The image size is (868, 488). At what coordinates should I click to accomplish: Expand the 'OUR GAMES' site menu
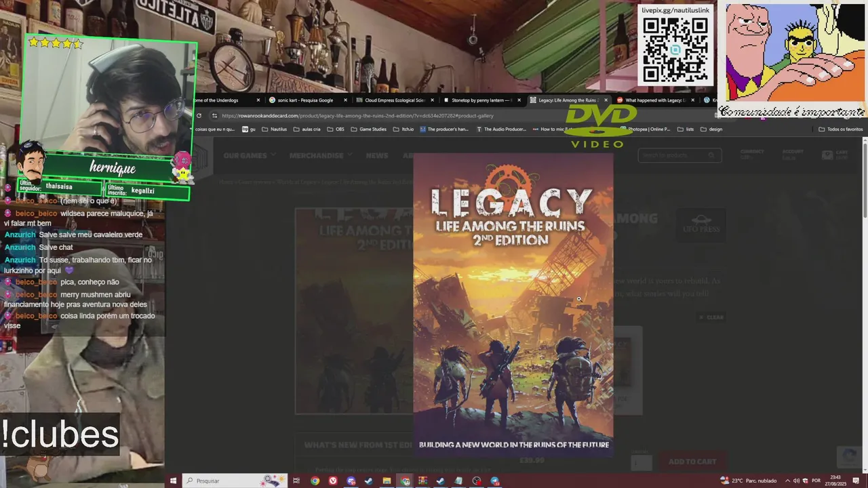[250, 155]
